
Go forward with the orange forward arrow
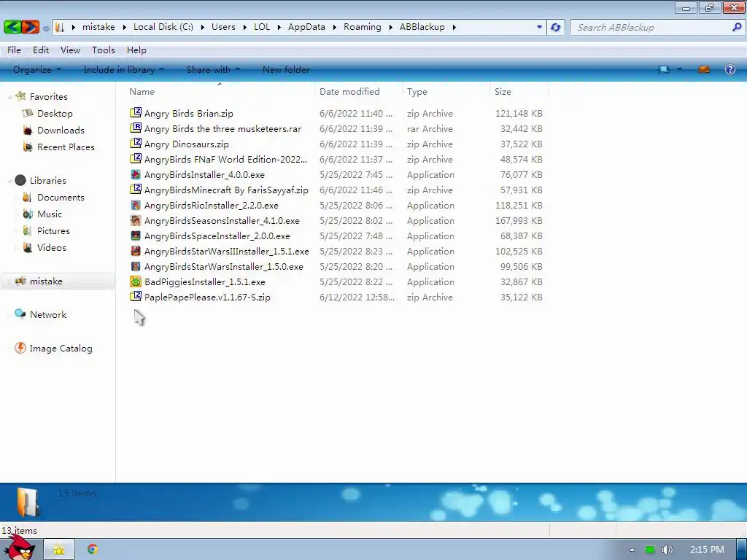31,27
